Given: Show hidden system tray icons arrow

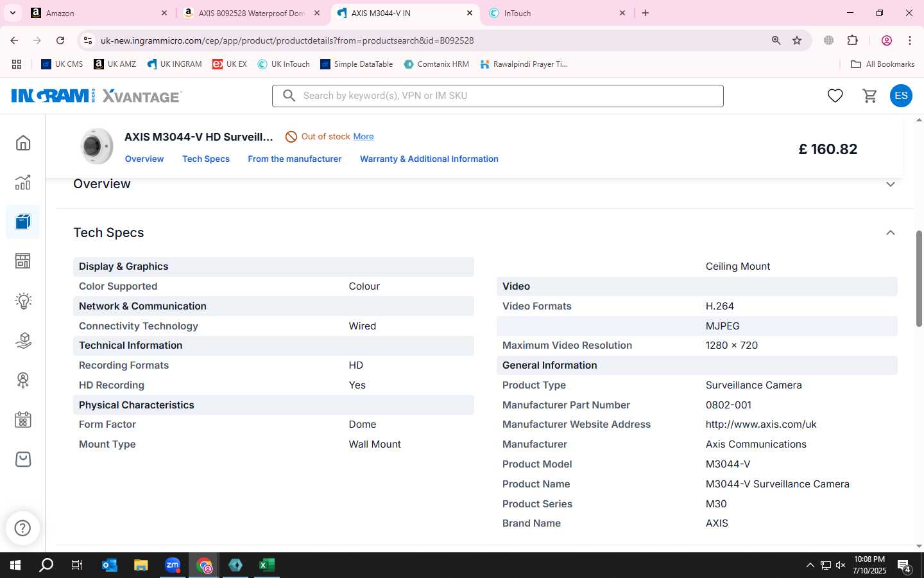Looking at the screenshot, I should [x=810, y=565].
